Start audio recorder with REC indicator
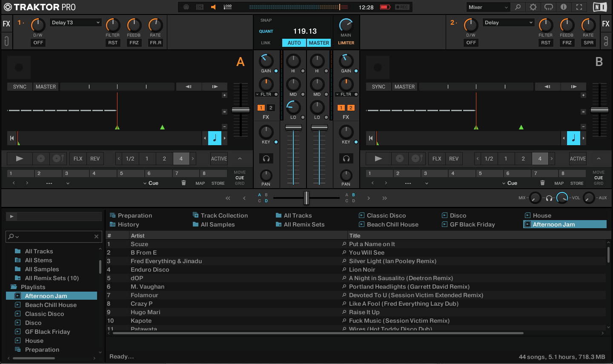Screen dimensions: 613x364 coord(402,7)
